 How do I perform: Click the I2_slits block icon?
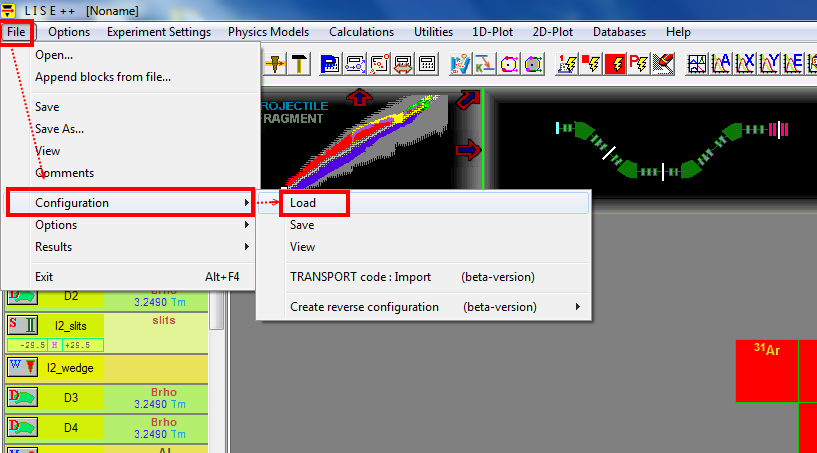point(23,325)
